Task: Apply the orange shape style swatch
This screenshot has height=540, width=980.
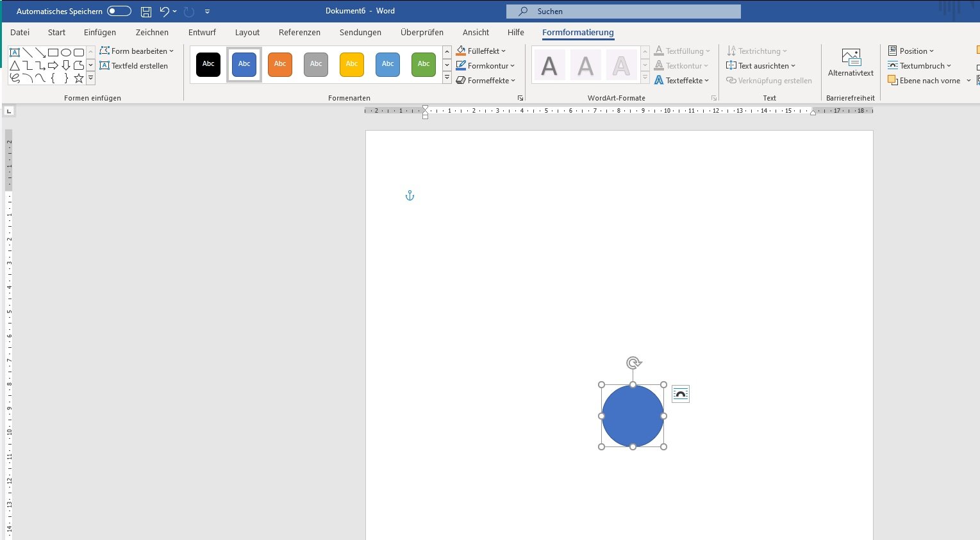Action: pyautogui.click(x=280, y=64)
